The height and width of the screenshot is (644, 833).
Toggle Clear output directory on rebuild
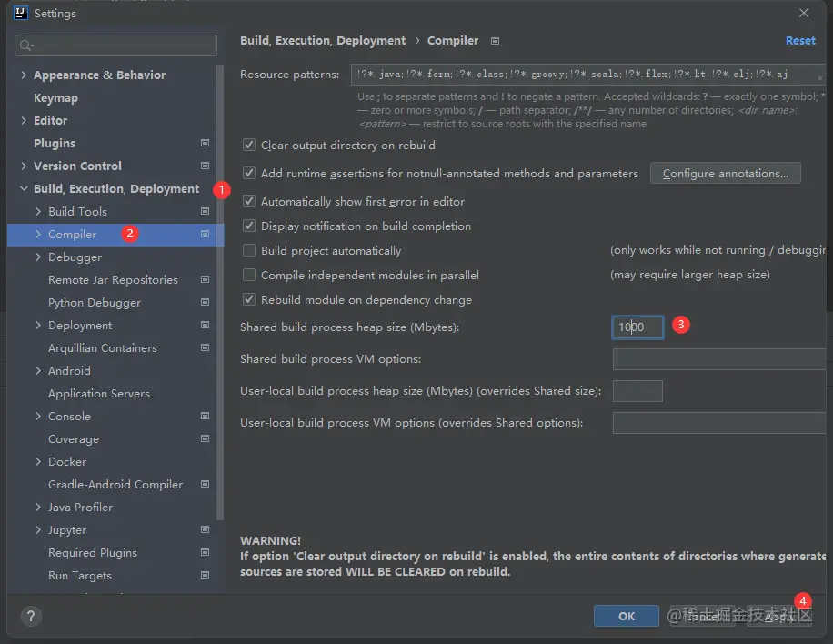pos(248,145)
